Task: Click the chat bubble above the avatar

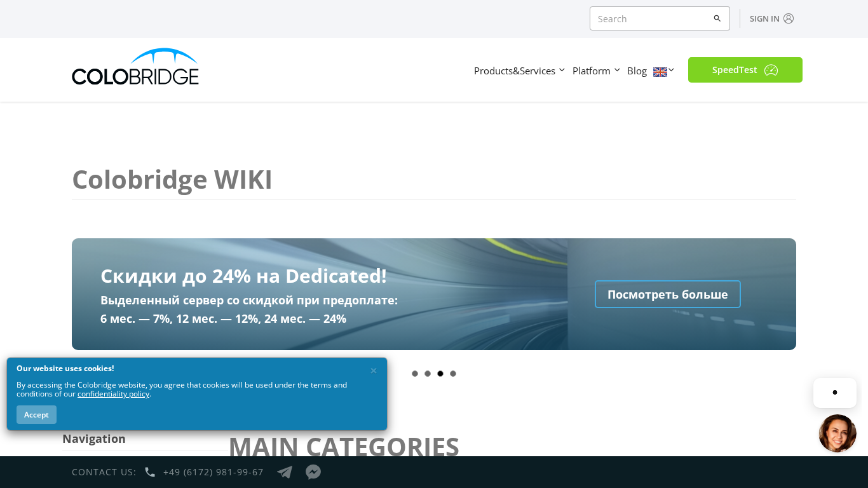Action: click(x=835, y=393)
